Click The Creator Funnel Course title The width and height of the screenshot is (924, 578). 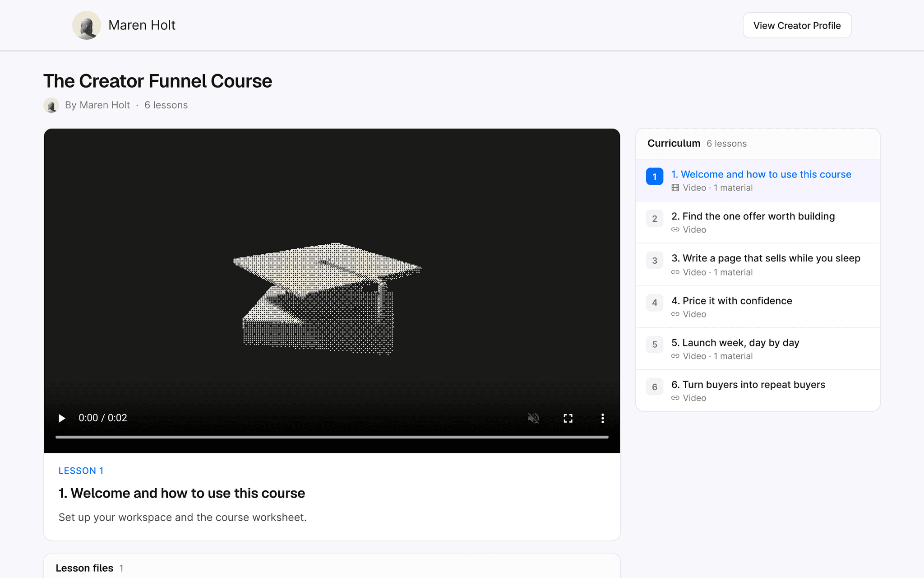coord(157,81)
